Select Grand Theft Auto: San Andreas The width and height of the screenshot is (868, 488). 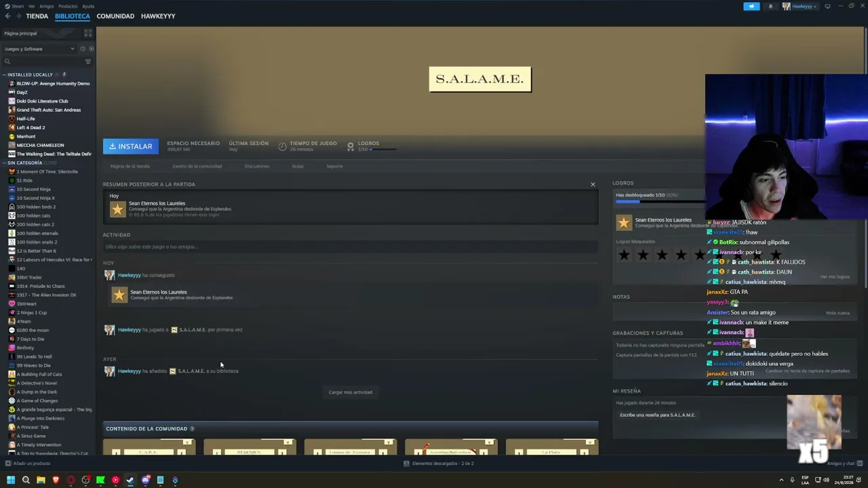[x=49, y=110]
